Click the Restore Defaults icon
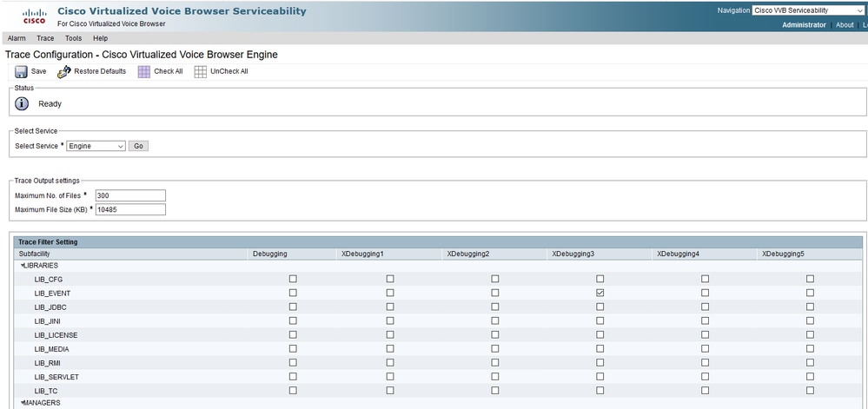The height and width of the screenshot is (409, 868). pos(64,72)
